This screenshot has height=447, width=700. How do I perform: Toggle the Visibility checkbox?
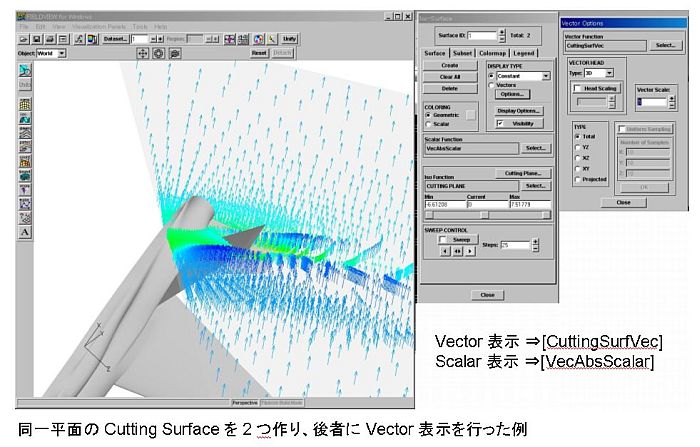click(x=502, y=124)
